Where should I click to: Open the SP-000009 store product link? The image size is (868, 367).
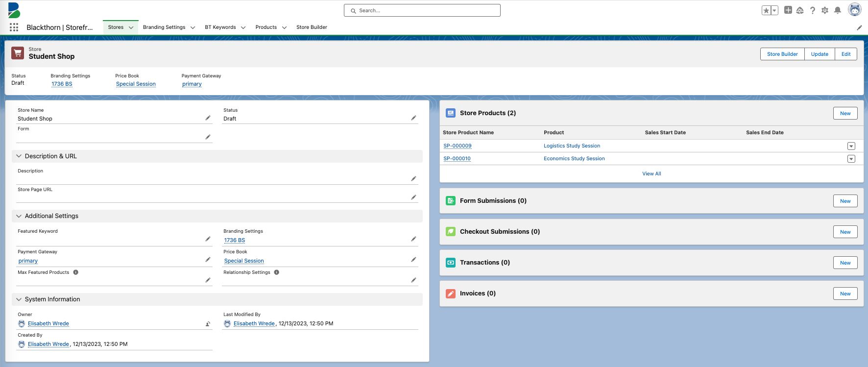click(x=458, y=146)
